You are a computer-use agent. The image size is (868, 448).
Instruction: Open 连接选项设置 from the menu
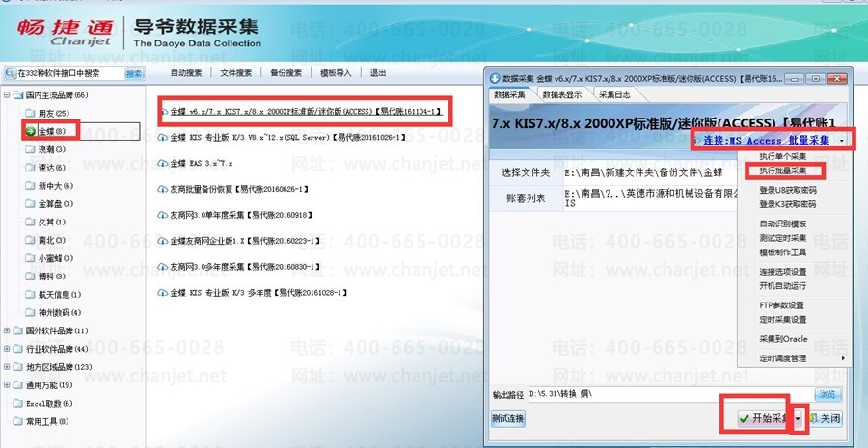point(783,272)
